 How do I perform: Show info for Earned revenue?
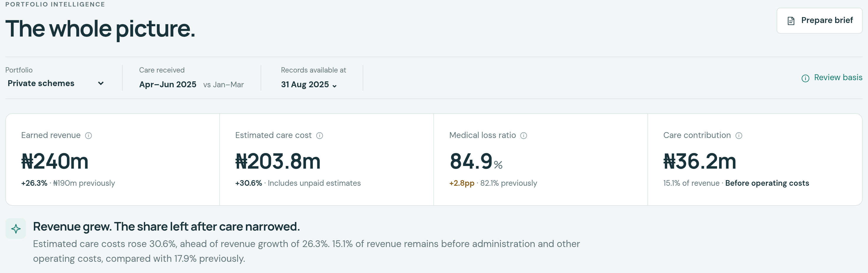[88, 136]
